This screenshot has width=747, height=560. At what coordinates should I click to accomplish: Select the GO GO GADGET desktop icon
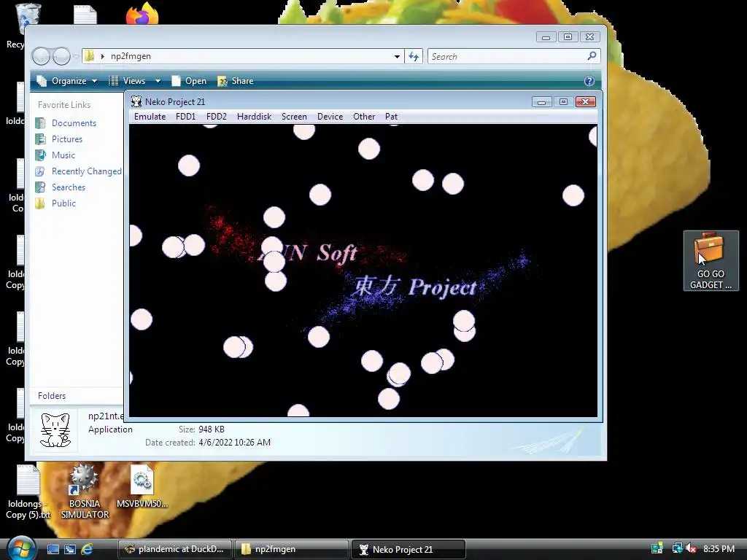tap(711, 261)
